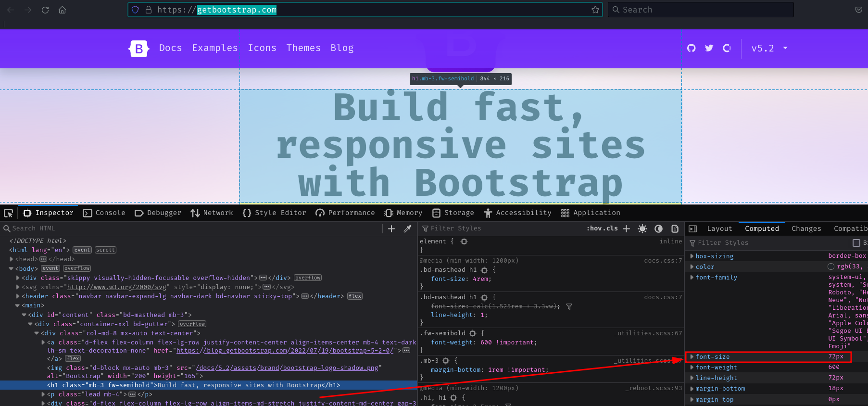The image size is (868, 406).
Task: Toggle print media simulation
Action: pos(675,228)
